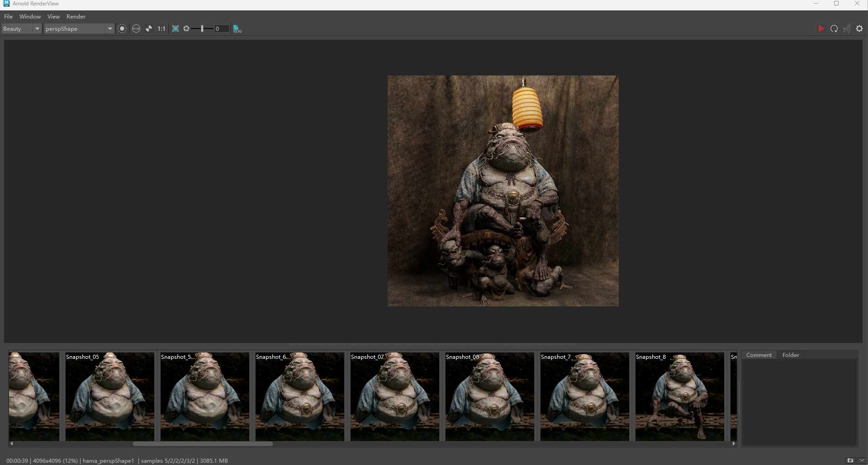This screenshot has height=465, width=868.
Task: Open the File menu
Action: pos(8,16)
